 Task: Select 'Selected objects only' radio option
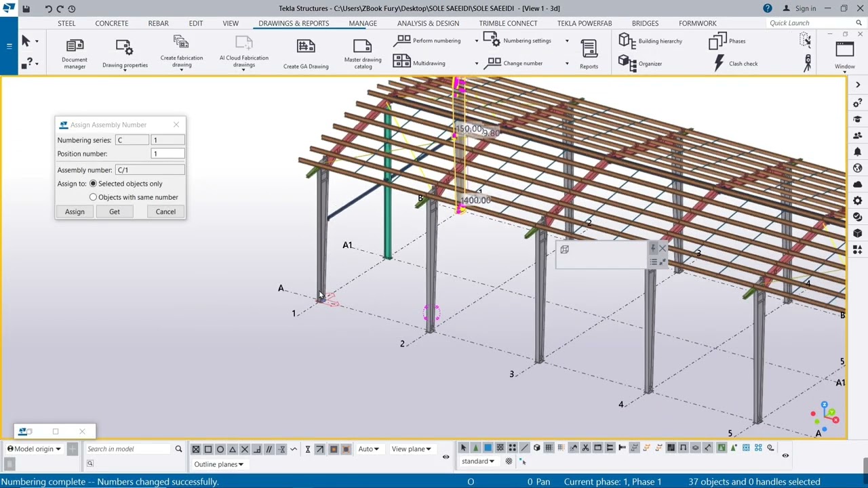(94, 184)
